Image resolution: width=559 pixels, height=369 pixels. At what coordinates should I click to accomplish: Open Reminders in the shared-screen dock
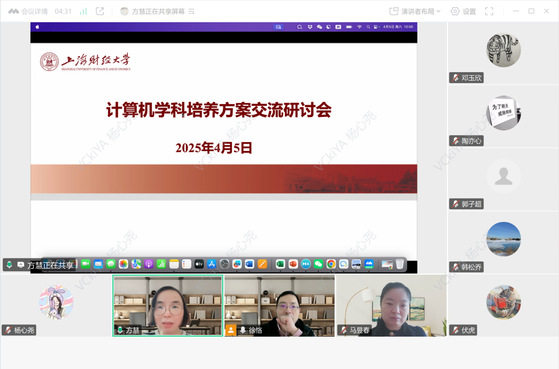click(186, 264)
